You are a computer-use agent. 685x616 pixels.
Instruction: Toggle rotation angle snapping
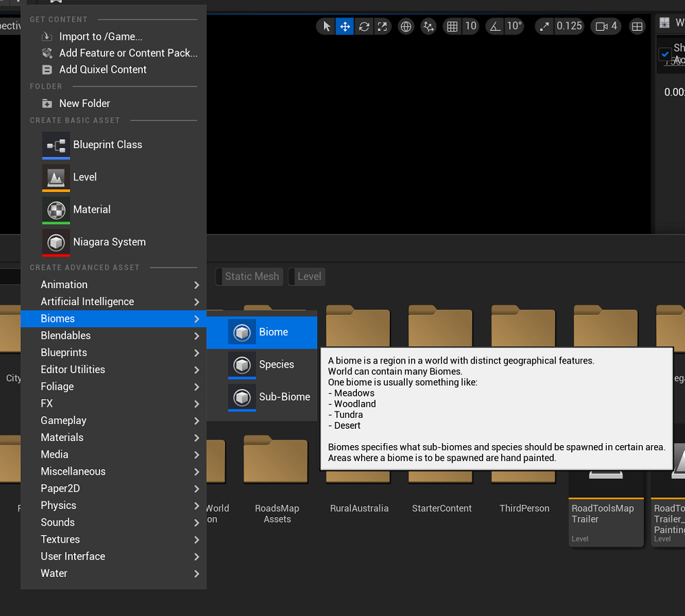pyautogui.click(x=495, y=26)
